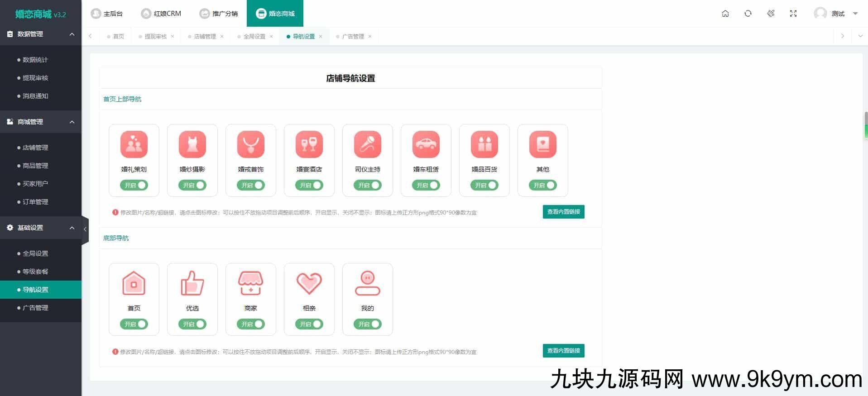This screenshot has width=868, height=396.
Task: Click the 婚礼策划 navigation icon
Action: tap(134, 144)
